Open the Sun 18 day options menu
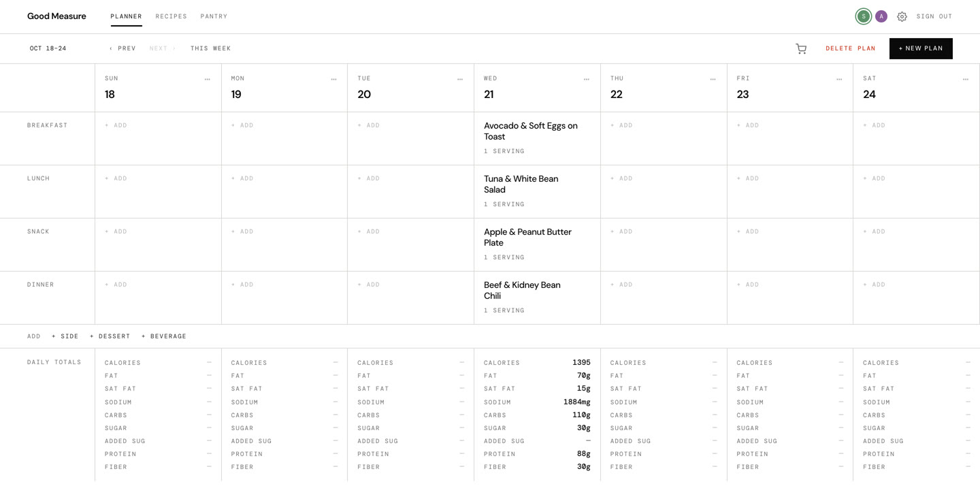The width and height of the screenshot is (980, 503). tap(208, 80)
